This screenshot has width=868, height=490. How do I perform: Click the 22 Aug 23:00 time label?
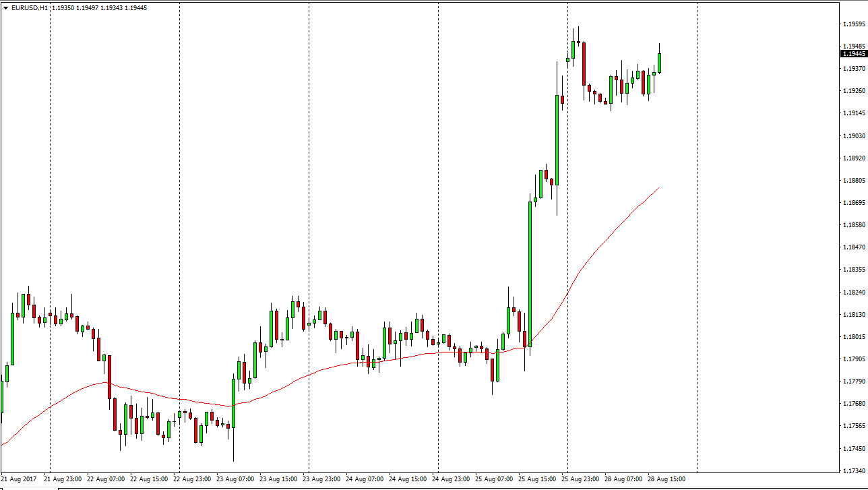192,479
